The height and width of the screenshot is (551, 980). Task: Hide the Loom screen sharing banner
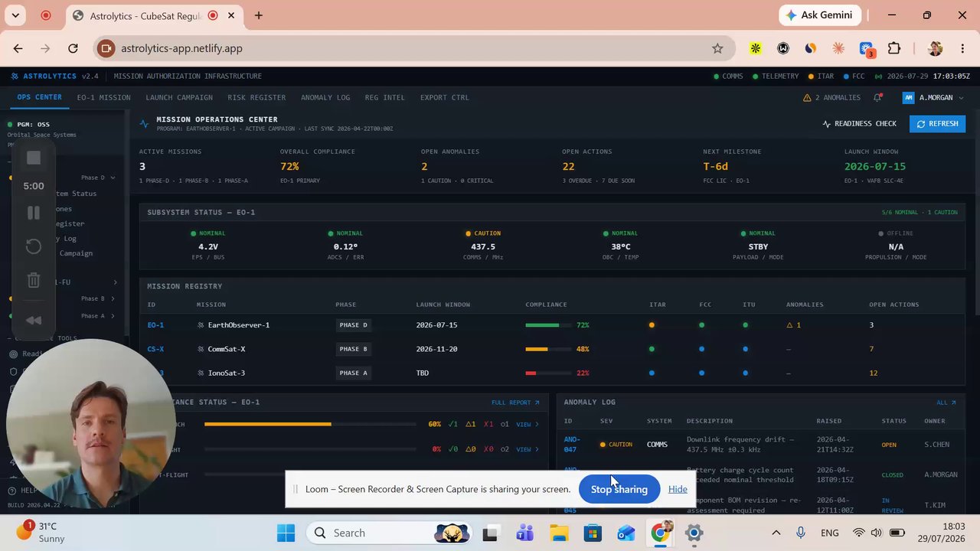[x=678, y=489]
